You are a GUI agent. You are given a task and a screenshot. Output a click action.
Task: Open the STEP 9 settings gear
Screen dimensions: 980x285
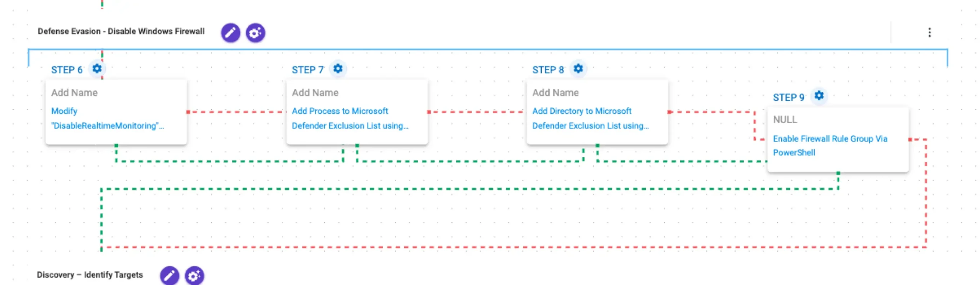pyautogui.click(x=818, y=95)
